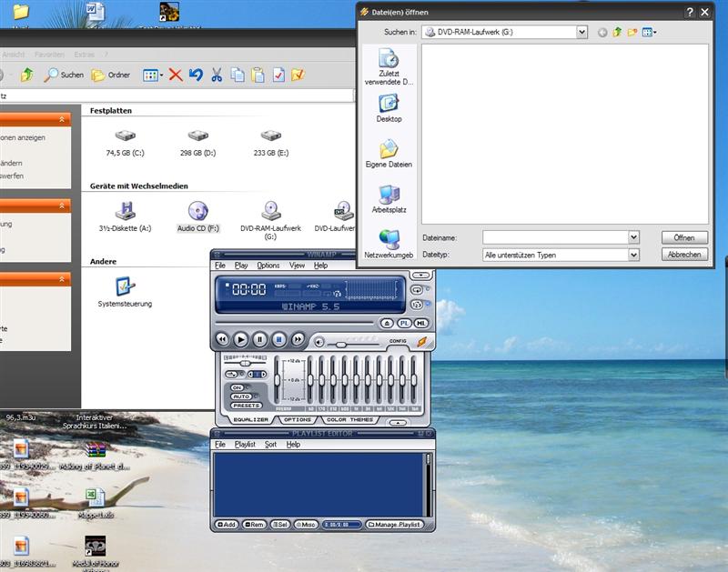Click the equalizer preamp slider
This screenshot has width=728, height=572.
(x=278, y=380)
